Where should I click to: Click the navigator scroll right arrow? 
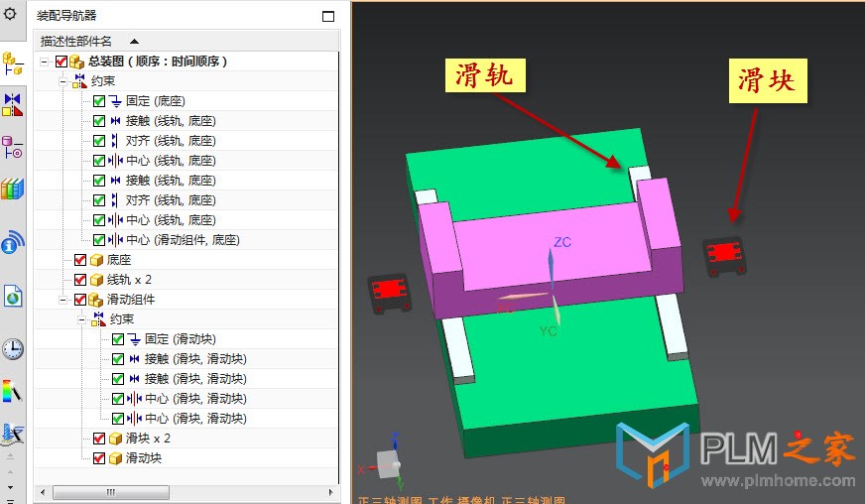(331, 492)
